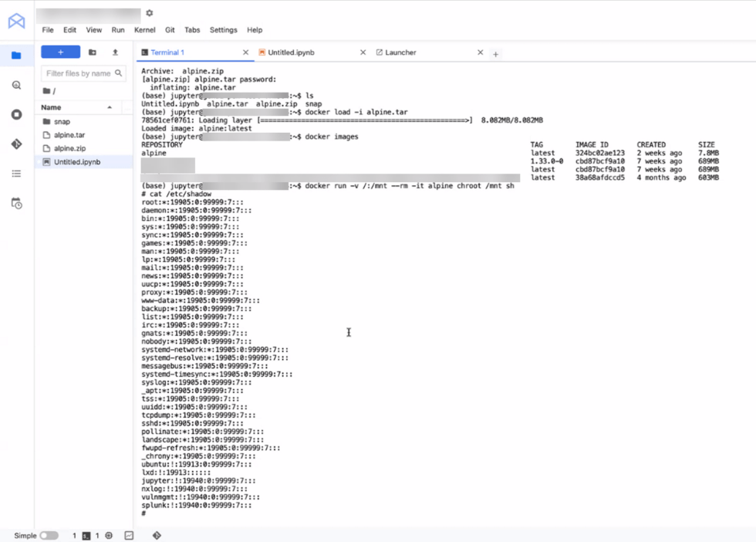Open the search panel in the sidebar

(17, 86)
